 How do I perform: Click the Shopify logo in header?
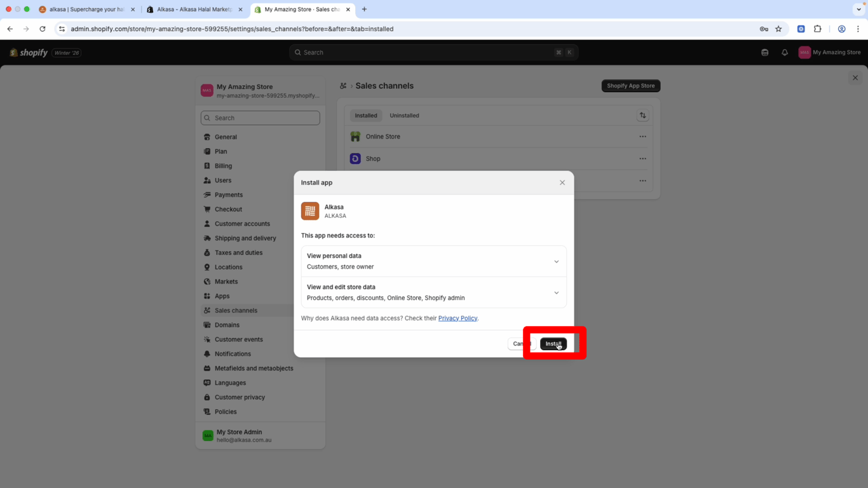click(x=29, y=53)
